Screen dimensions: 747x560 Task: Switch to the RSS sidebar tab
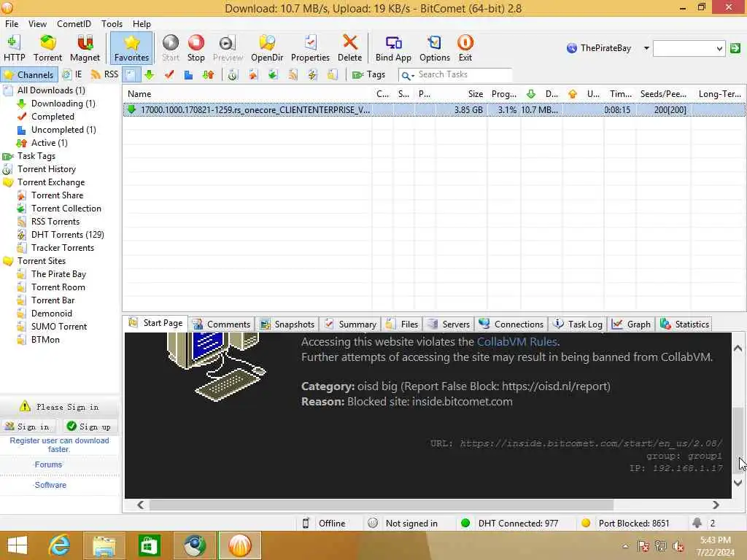tap(104, 74)
